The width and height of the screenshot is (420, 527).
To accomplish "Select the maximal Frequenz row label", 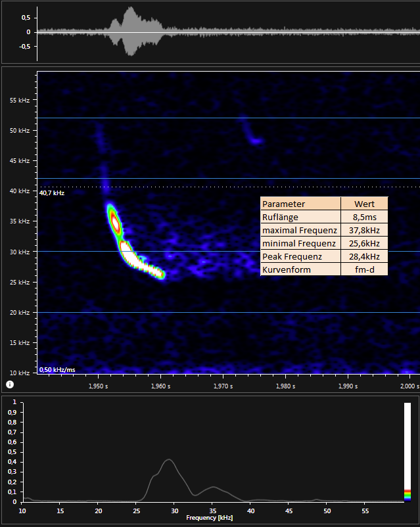I will [300, 230].
